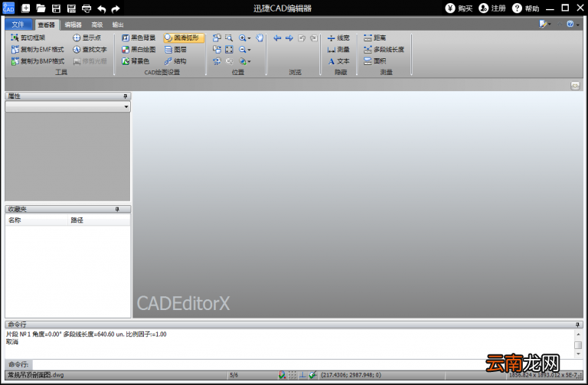This screenshot has width=588, height=385.
Task: Click 注册 register button
Action: [492, 8]
